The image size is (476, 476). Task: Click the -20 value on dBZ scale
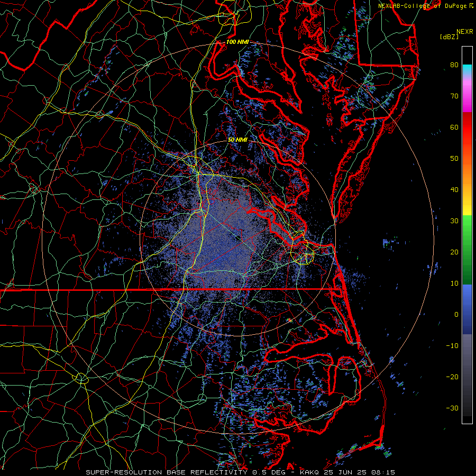(452, 377)
